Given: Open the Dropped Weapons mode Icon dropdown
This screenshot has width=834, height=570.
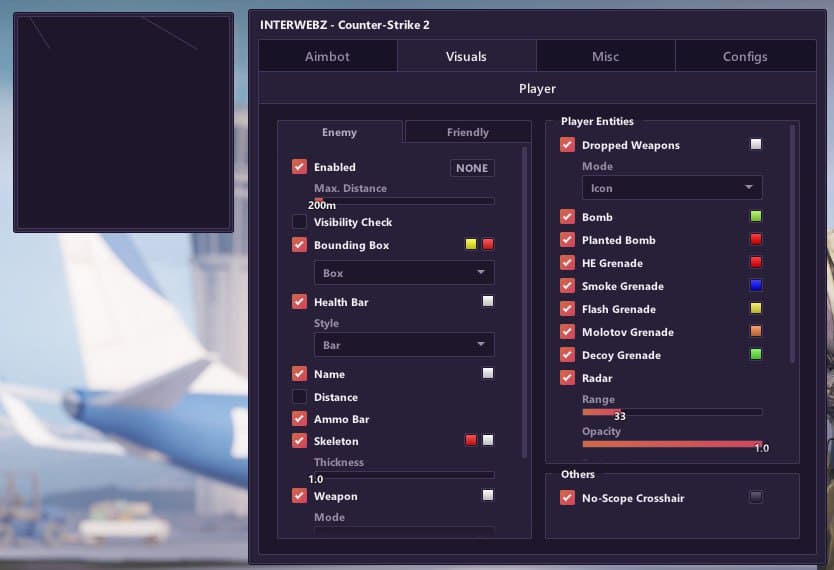Looking at the screenshot, I should 671,188.
